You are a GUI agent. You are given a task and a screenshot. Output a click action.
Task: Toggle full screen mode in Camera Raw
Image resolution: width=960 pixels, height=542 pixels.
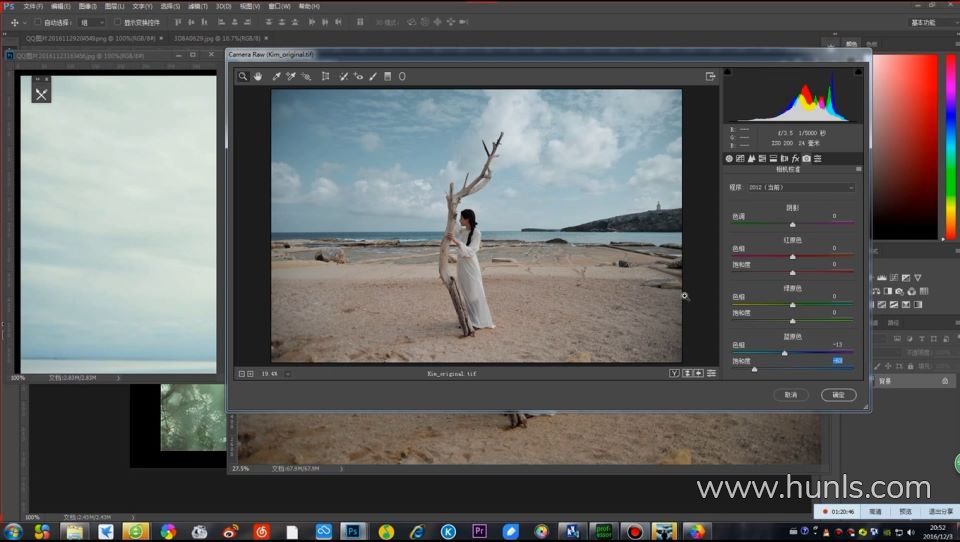710,76
